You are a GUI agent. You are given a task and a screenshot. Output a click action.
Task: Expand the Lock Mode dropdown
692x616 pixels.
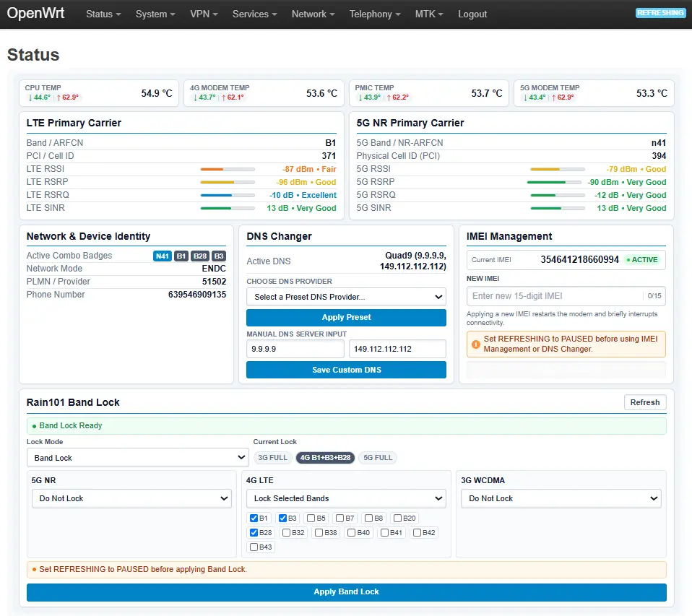point(138,458)
